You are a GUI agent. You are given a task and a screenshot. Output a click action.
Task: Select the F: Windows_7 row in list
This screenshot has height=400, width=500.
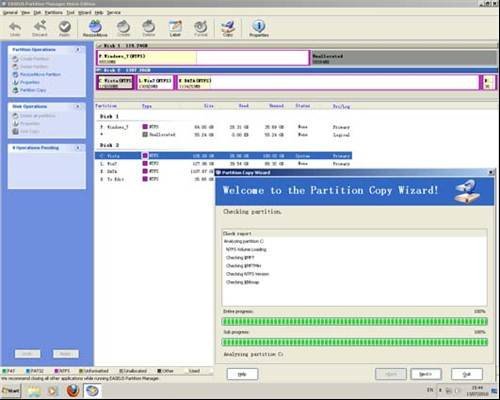(x=223, y=127)
